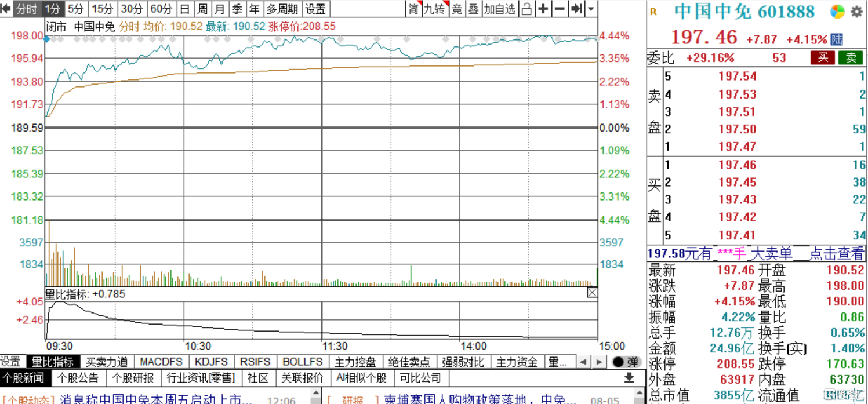Click the red 买 buy button

tap(823, 57)
